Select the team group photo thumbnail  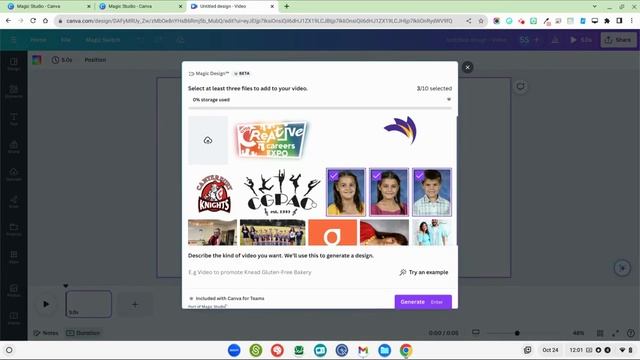click(272, 232)
